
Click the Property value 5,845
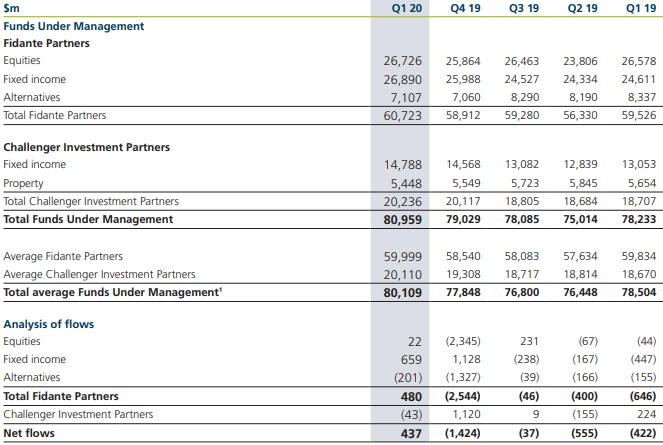583,183
